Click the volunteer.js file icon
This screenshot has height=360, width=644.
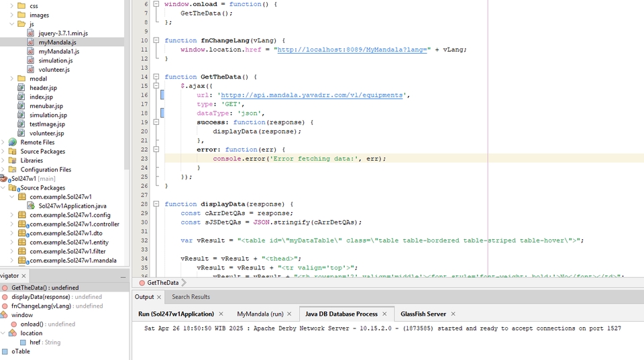tap(31, 70)
